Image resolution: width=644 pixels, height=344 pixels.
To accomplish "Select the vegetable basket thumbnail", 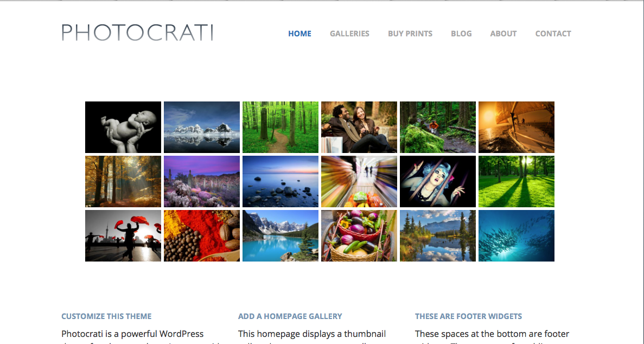I will (359, 236).
